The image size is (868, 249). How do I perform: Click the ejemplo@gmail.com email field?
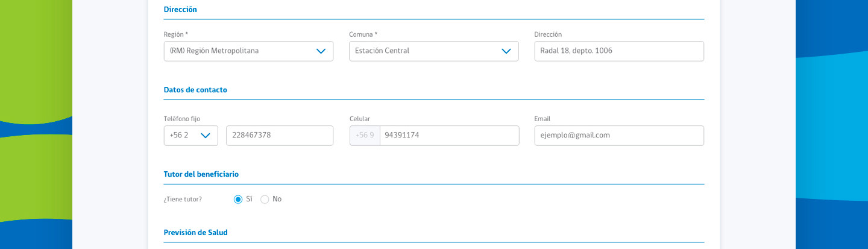(618, 136)
